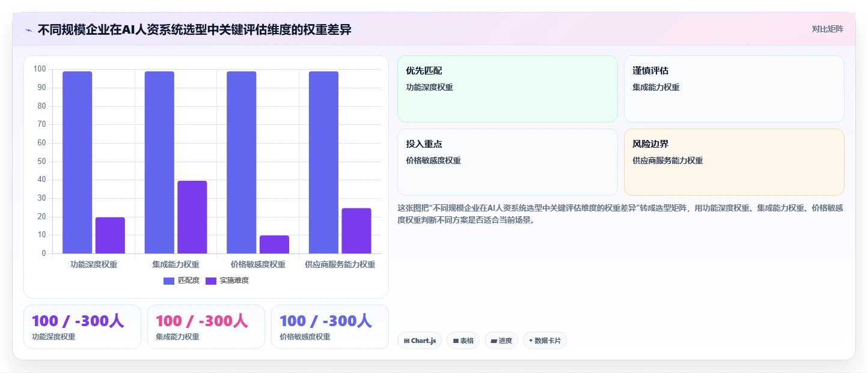Select the 进度 tag chip
Screen dimensions: 868x373
(501, 341)
